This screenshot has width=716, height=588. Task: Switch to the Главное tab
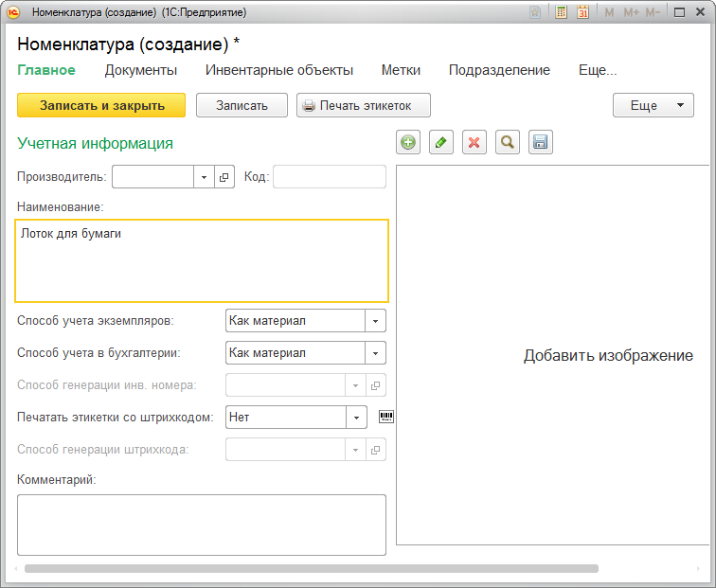(46, 70)
